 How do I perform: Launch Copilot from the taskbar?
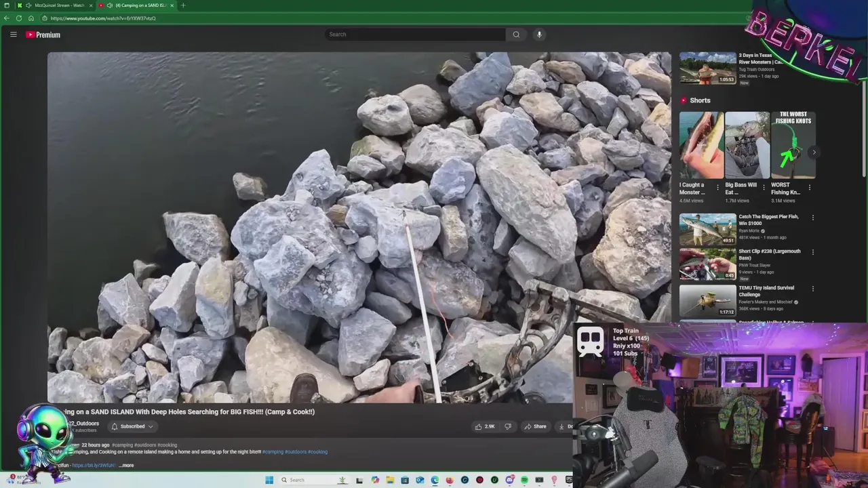(375, 480)
